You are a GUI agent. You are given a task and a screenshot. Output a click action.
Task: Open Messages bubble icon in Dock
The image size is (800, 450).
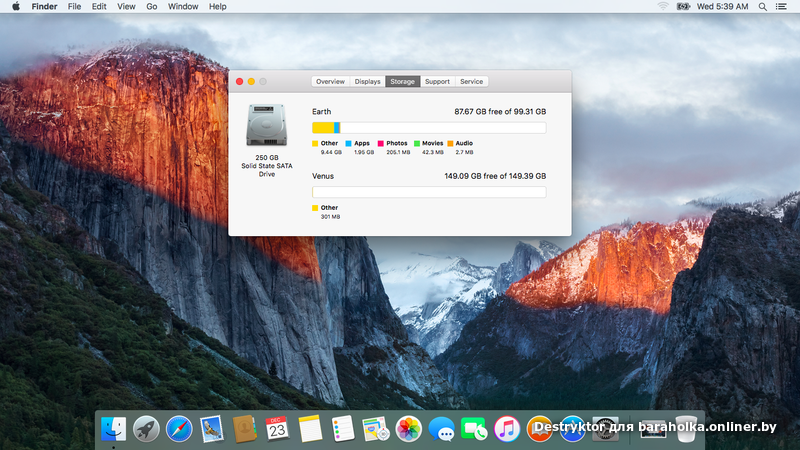[441, 429]
